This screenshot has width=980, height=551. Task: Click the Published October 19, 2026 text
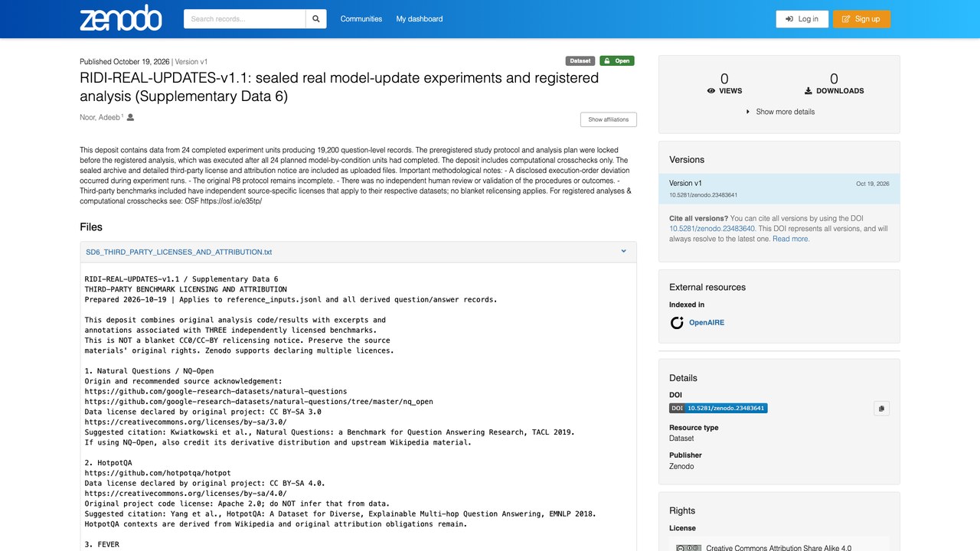pos(124,62)
